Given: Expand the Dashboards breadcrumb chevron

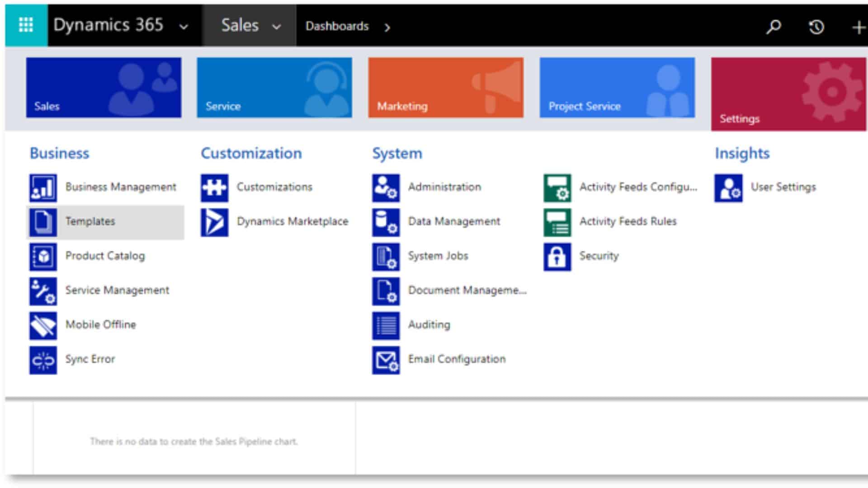Looking at the screenshot, I should point(387,27).
